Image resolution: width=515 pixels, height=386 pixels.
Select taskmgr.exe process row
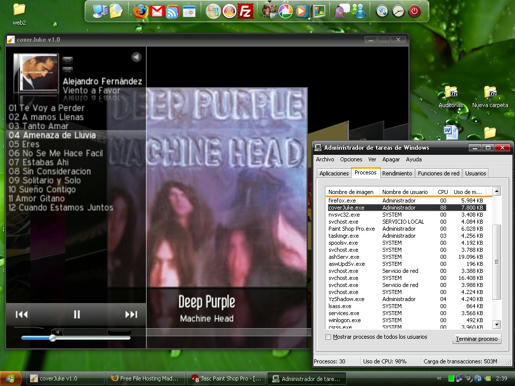point(406,236)
